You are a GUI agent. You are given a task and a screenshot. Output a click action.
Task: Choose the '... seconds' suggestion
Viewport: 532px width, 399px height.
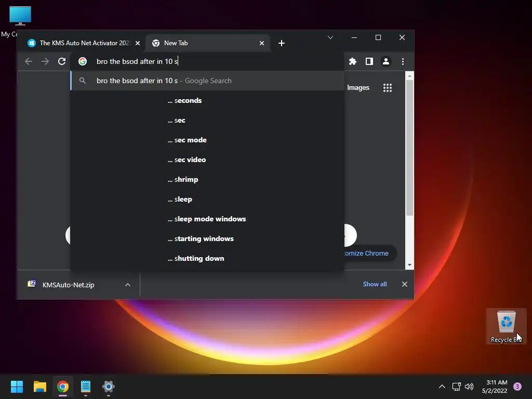pos(207,100)
